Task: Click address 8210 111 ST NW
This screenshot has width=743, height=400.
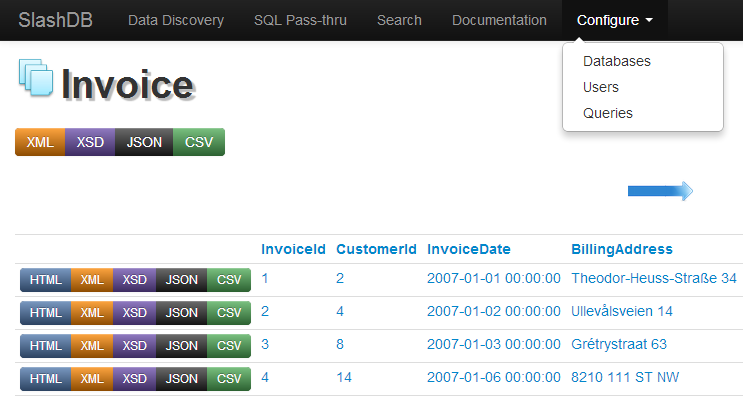Action: click(x=625, y=378)
